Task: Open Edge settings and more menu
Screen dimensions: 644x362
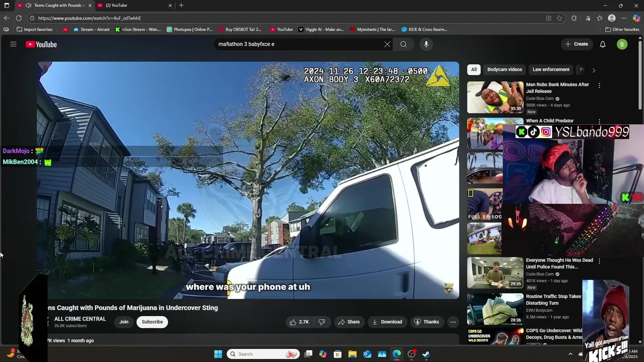Action: pyautogui.click(x=624, y=18)
